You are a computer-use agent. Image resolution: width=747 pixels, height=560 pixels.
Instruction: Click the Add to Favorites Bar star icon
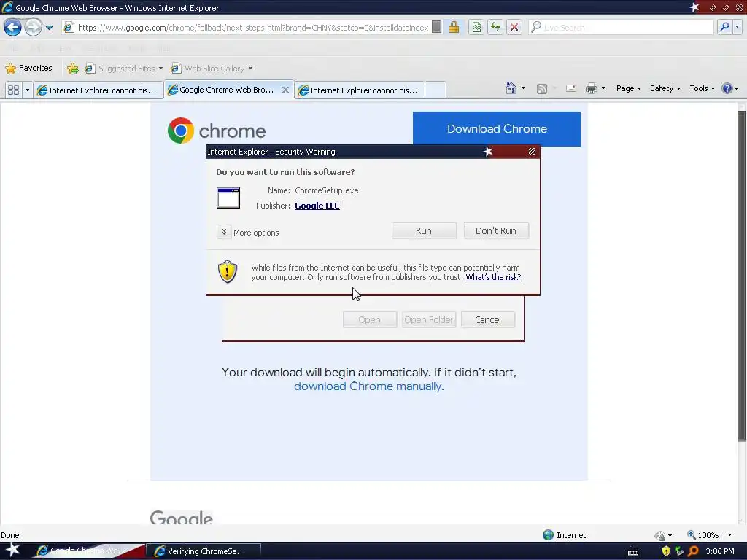tap(73, 69)
